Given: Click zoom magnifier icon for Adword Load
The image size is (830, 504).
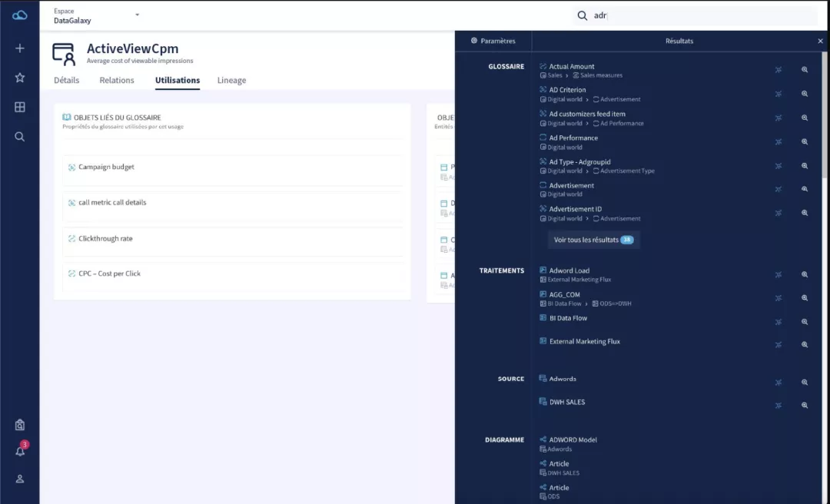Looking at the screenshot, I should pos(805,275).
